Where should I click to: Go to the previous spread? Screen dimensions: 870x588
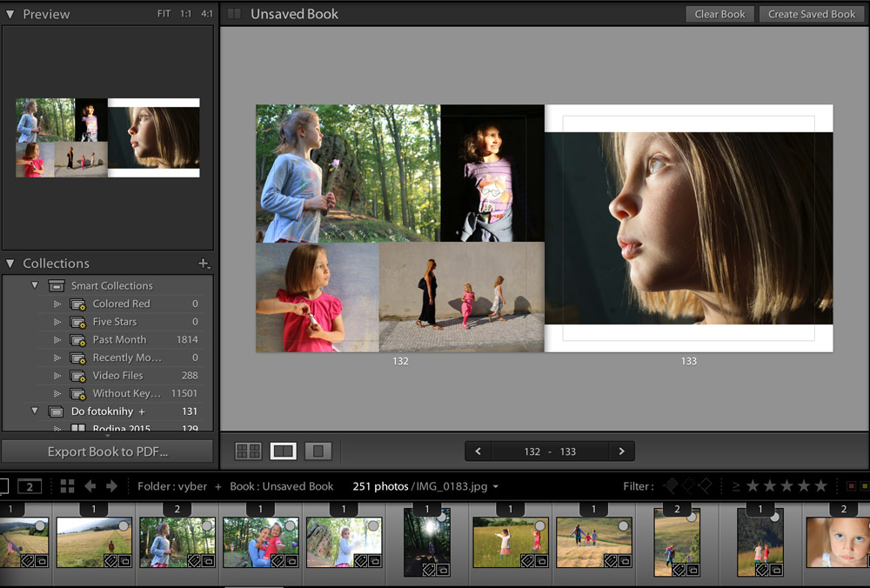tap(478, 451)
